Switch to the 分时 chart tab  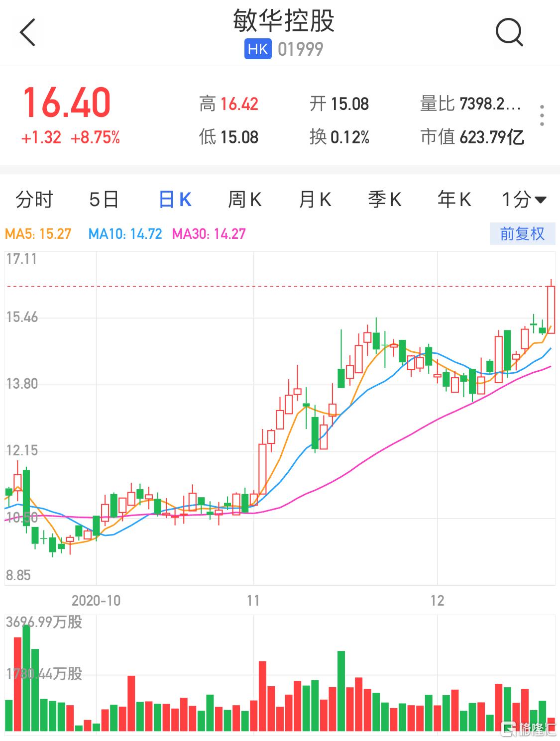click(x=34, y=200)
